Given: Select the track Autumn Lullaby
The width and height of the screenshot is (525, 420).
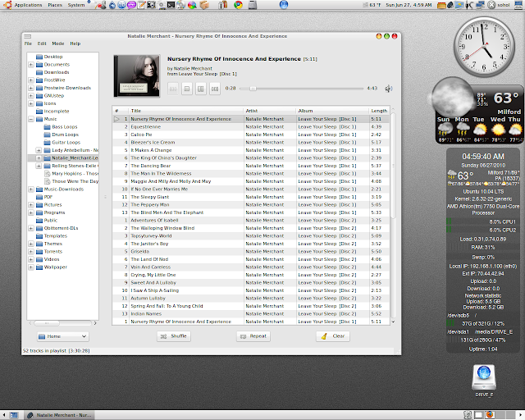Looking at the screenshot, I should pos(251,298).
